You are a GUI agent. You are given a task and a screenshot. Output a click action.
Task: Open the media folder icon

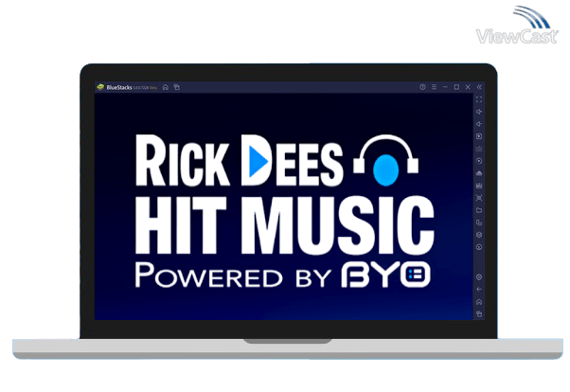click(479, 210)
